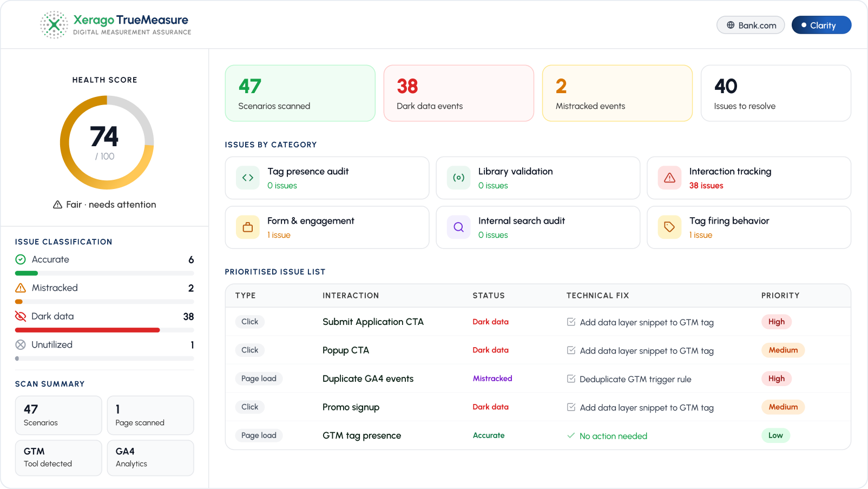Open the Popup CTA interaction row
The image size is (868, 489).
[538, 350]
